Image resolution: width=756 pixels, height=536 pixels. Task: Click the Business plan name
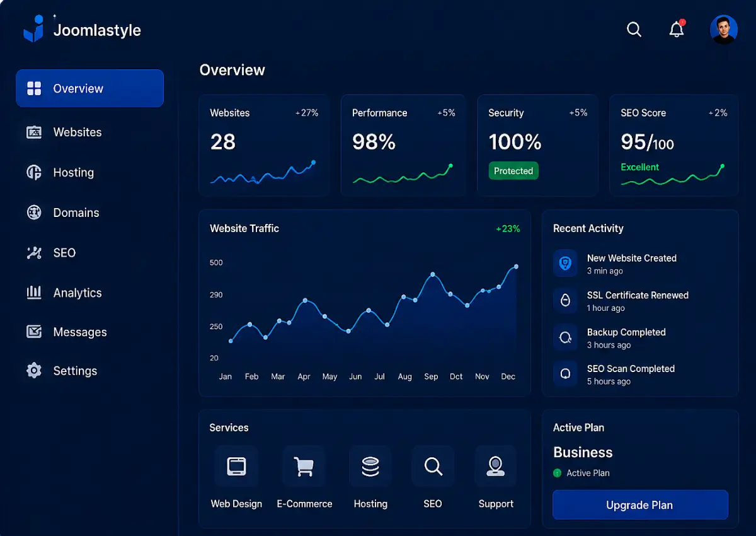click(x=583, y=453)
